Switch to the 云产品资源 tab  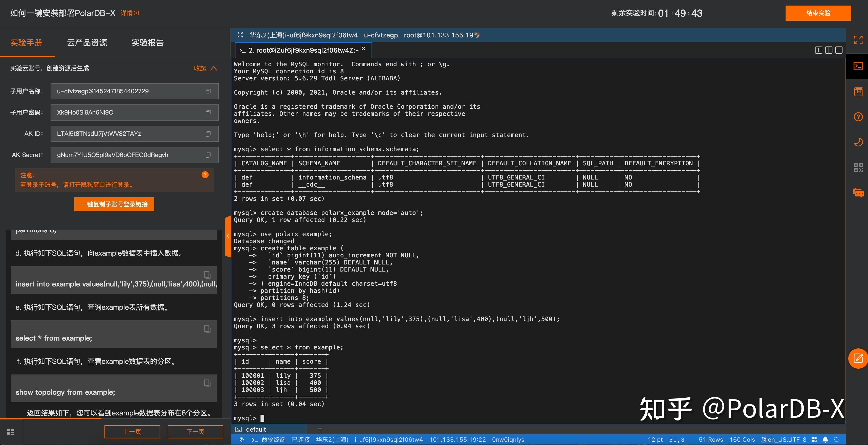[x=87, y=43]
